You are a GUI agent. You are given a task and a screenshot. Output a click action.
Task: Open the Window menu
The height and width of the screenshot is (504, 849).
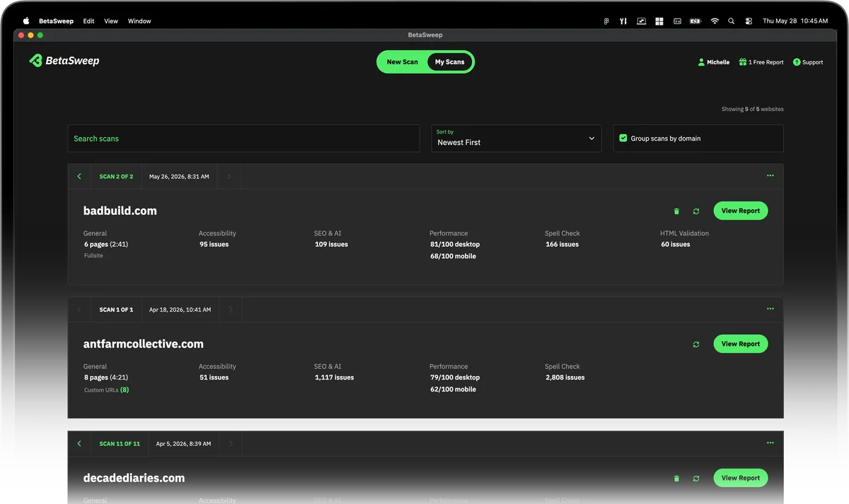pos(139,21)
